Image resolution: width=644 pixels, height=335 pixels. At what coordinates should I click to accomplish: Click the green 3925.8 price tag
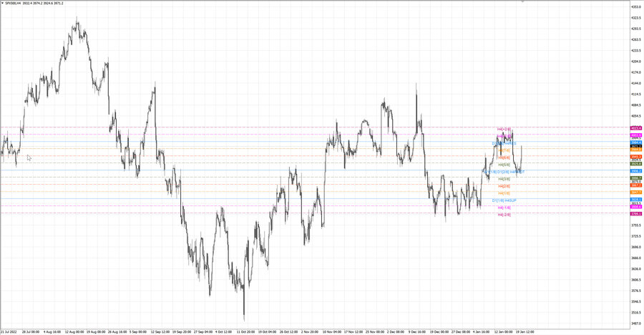click(x=636, y=164)
